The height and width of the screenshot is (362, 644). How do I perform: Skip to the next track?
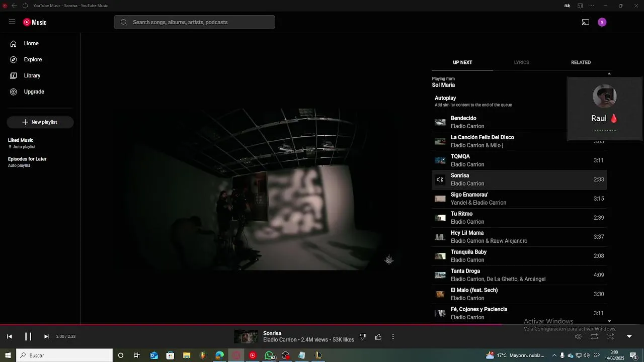47,336
